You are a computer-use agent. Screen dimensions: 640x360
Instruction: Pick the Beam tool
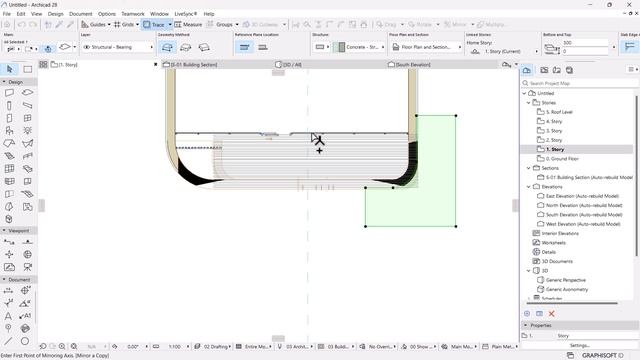[x=27, y=106]
